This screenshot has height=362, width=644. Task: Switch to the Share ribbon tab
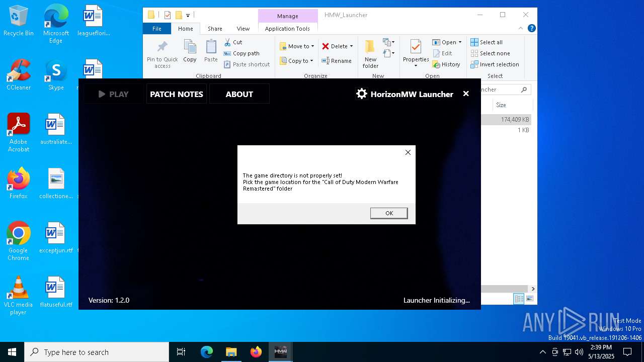coord(215,29)
